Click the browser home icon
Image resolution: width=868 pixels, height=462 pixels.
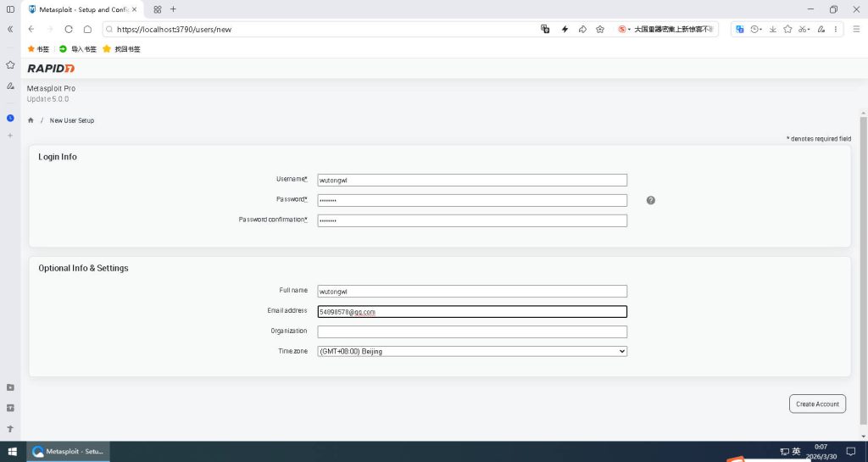pos(87,29)
